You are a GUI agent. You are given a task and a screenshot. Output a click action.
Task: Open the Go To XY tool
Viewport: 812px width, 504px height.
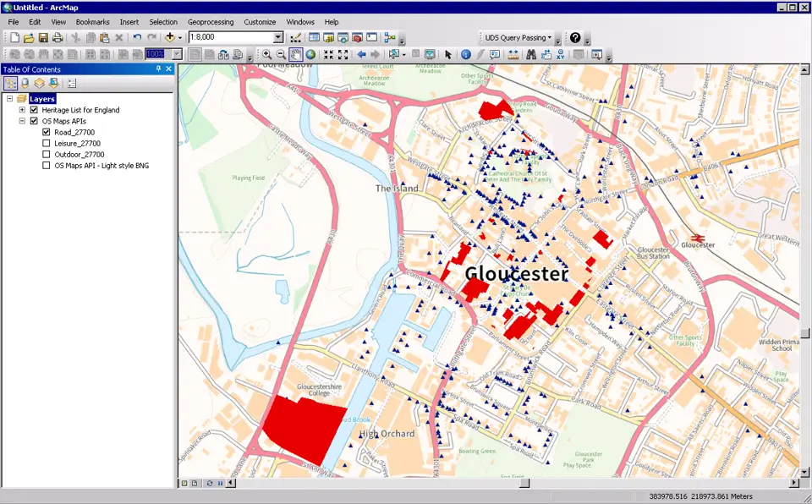(560, 54)
